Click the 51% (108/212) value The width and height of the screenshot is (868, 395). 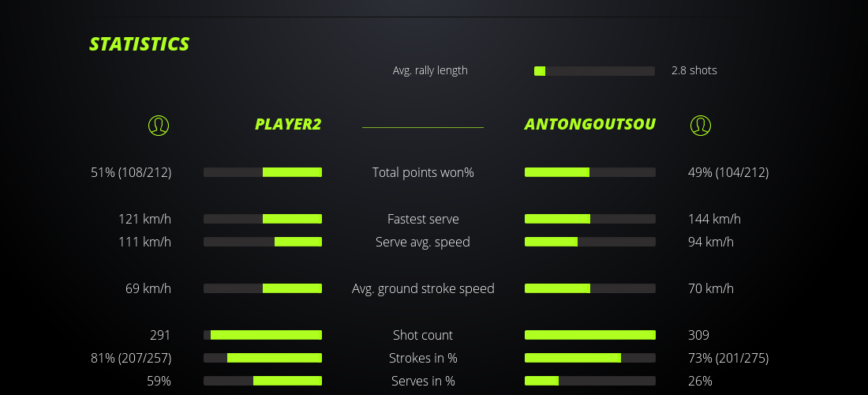click(131, 172)
